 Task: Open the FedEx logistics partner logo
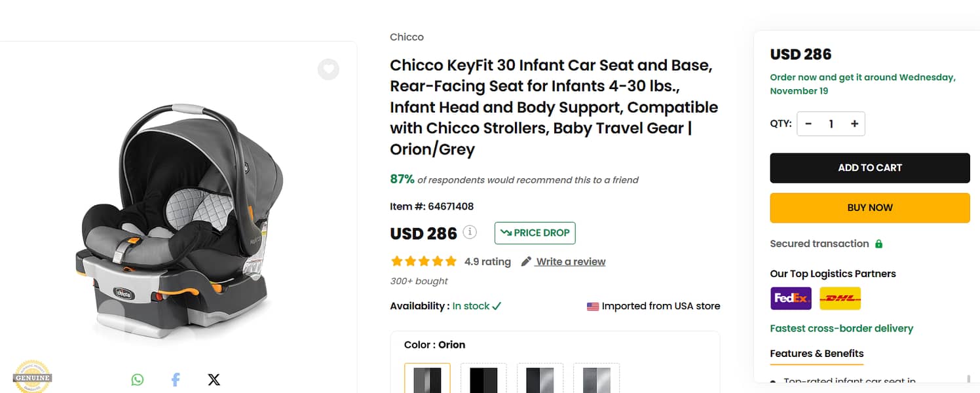coord(791,298)
